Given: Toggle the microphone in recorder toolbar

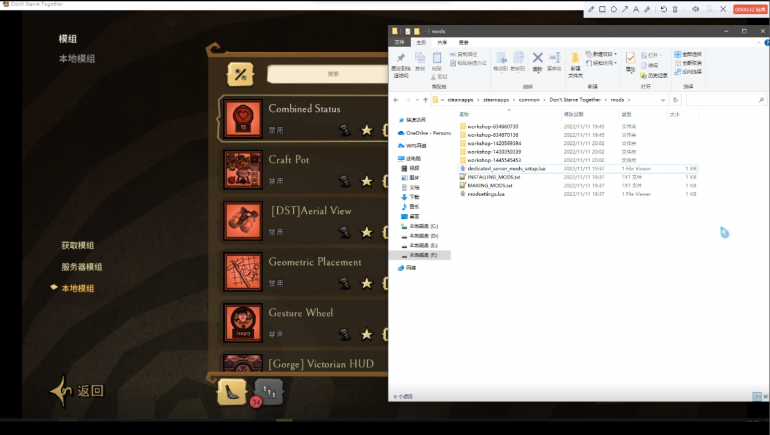Looking at the screenshot, I should pyautogui.click(x=709, y=9).
